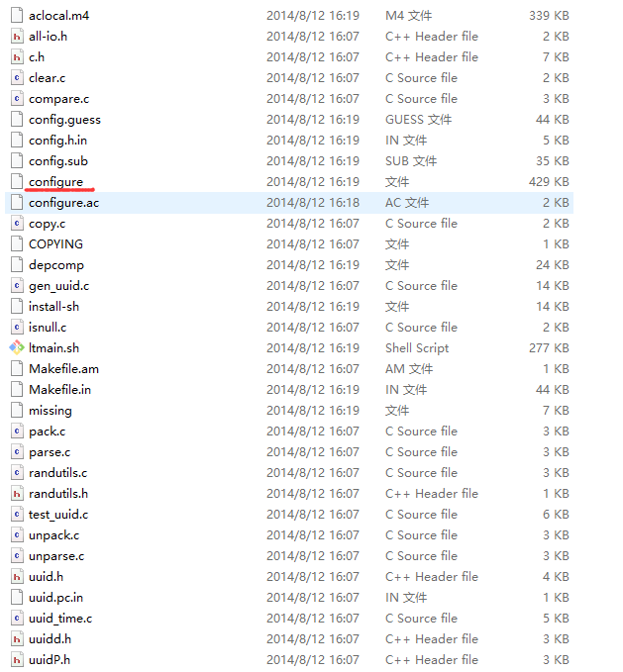
Task: Select the Makefile.am file name
Action: 64,369
